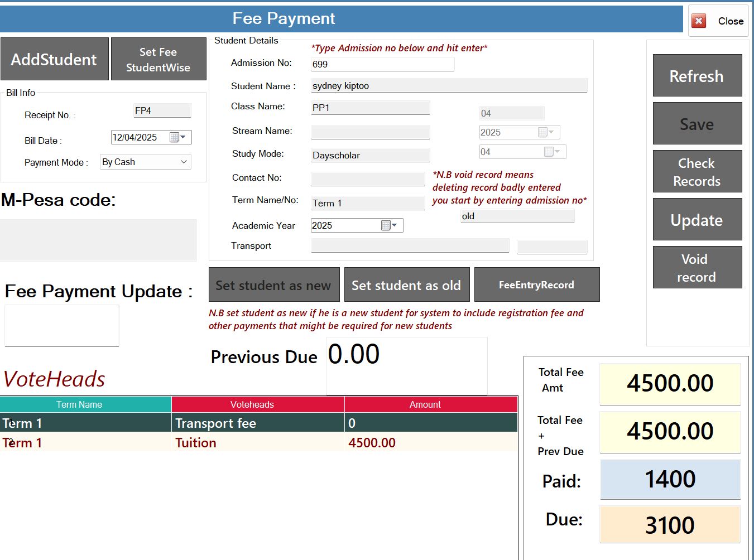
Task: Open Bill Date calendar picker icon
Action: [174, 137]
